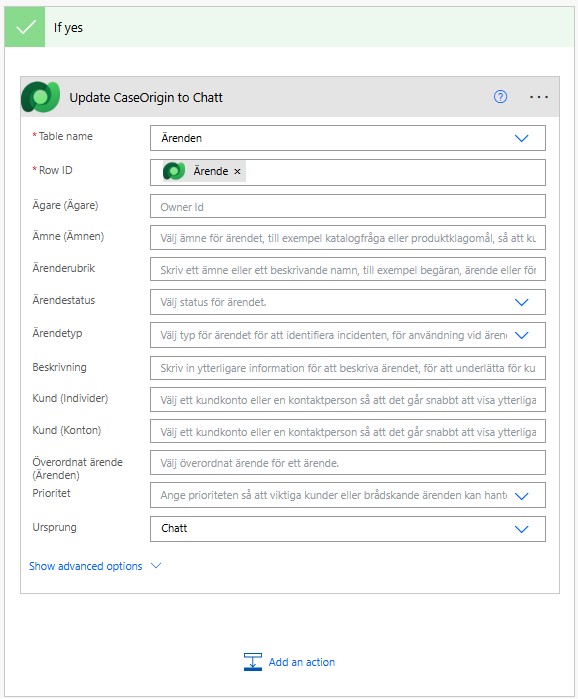Focus the Beskrivning text field

[x=348, y=368]
